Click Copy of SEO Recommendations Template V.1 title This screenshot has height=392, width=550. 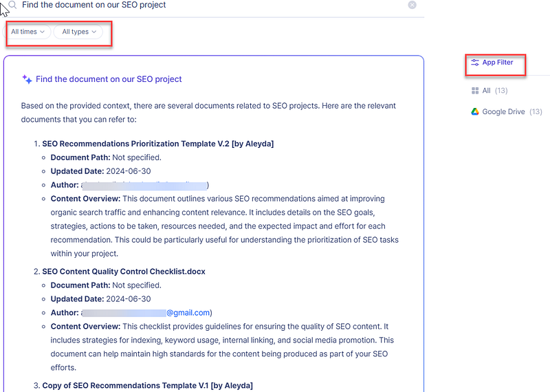pos(147,385)
